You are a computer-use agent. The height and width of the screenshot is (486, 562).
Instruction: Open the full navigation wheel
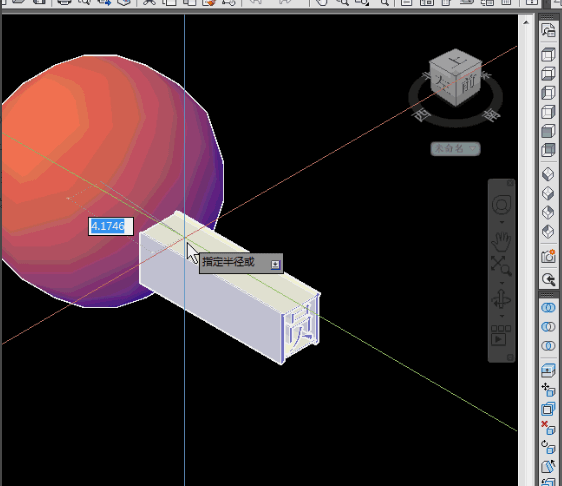501,205
